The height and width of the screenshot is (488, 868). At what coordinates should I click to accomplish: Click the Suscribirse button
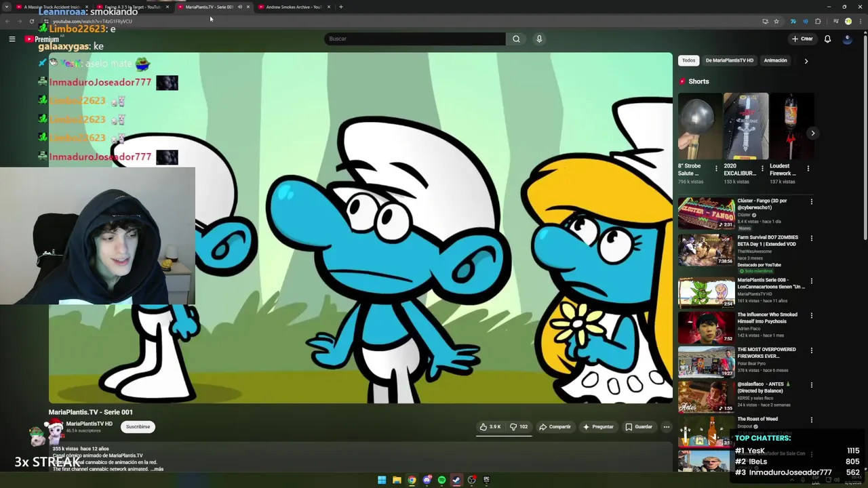pyautogui.click(x=138, y=427)
